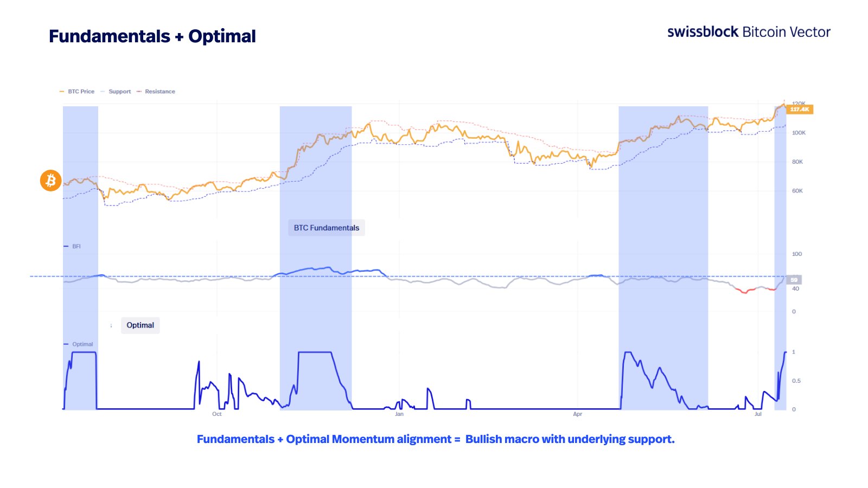Toggle BTC Price series in legend
This screenshot has width=868, height=488.
(x=77, y=92)
